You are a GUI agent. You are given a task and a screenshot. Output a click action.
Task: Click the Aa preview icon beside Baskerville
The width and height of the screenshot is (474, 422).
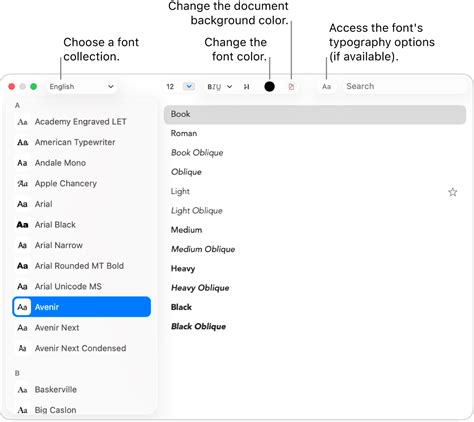22,390
